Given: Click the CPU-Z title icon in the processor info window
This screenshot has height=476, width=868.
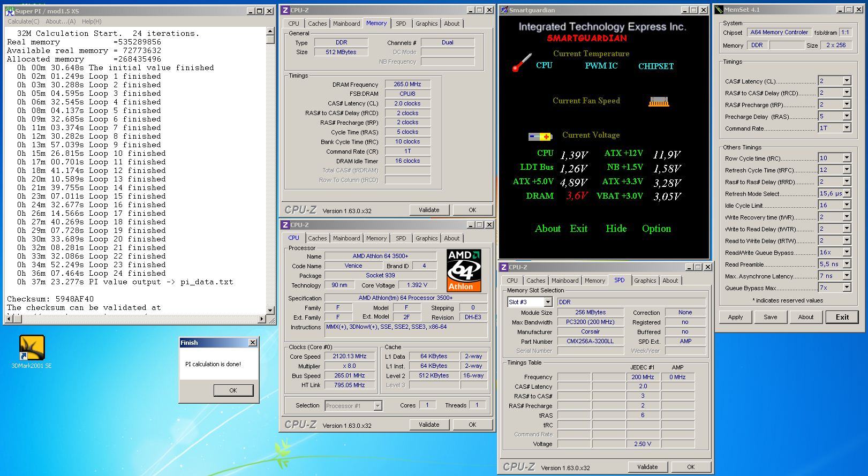Looking at the screenshot, I should [x=285, y=225].
